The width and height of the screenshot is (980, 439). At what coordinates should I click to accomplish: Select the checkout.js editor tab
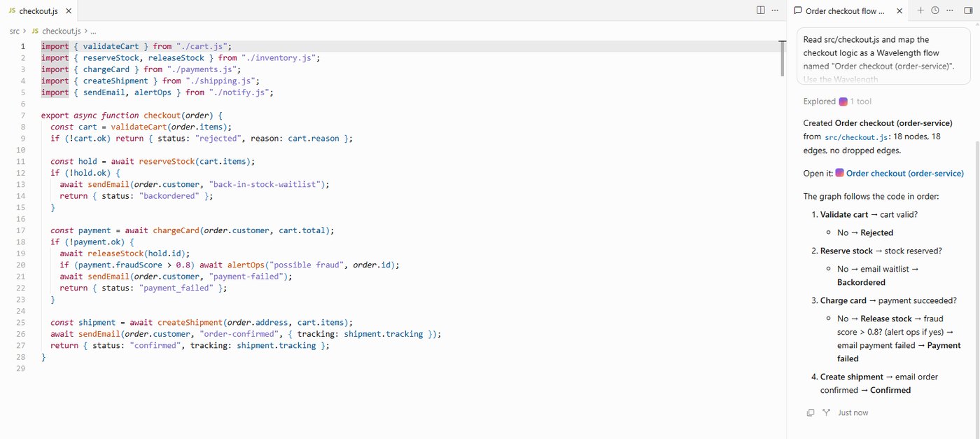38,11
